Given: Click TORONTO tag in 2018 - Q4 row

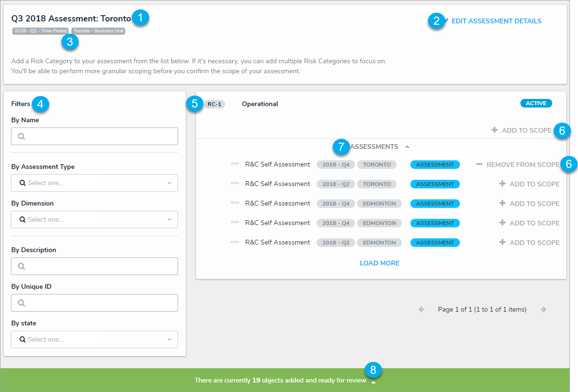Looking at the screenshot, I should [377, 165].
